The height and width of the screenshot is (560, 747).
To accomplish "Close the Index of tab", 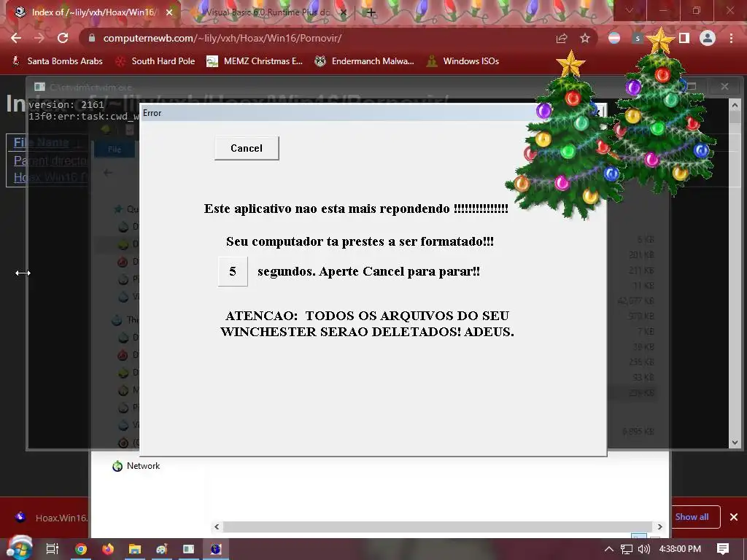I will (x=169, y=12).
